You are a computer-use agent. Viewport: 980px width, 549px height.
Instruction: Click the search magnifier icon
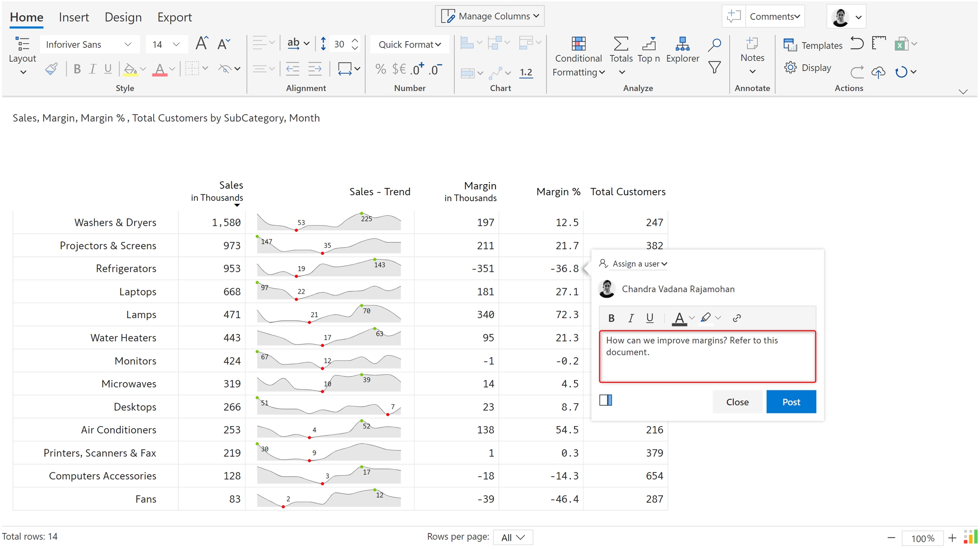715,44
